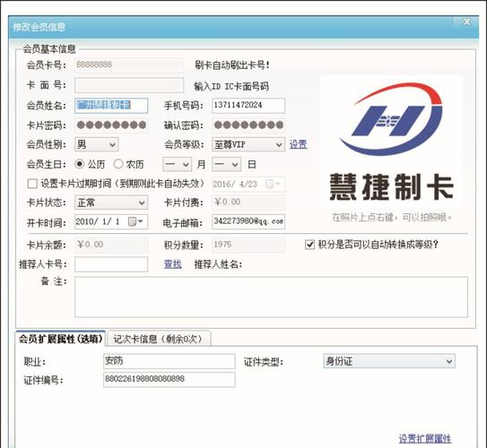Click the 备注 text area
The image size is (487, 448).
pyautogui.click(x=271, y=297)
